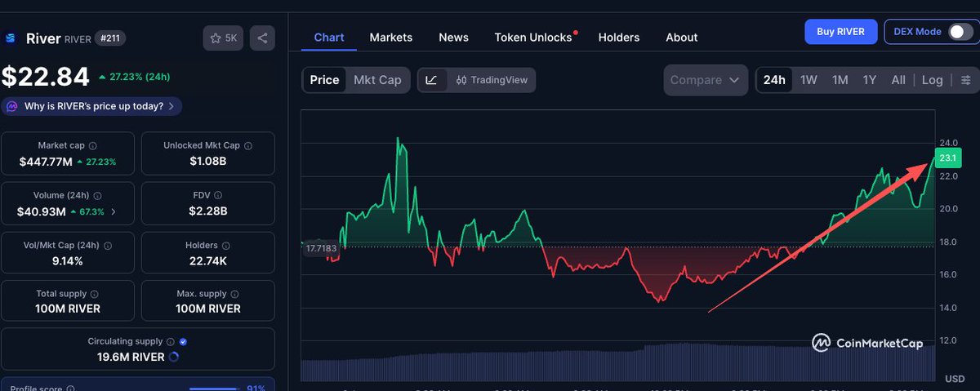Viewport: 980px width, 391px height.
Task: Expand Volume (24h) details chevron
Action: (113, 211)
